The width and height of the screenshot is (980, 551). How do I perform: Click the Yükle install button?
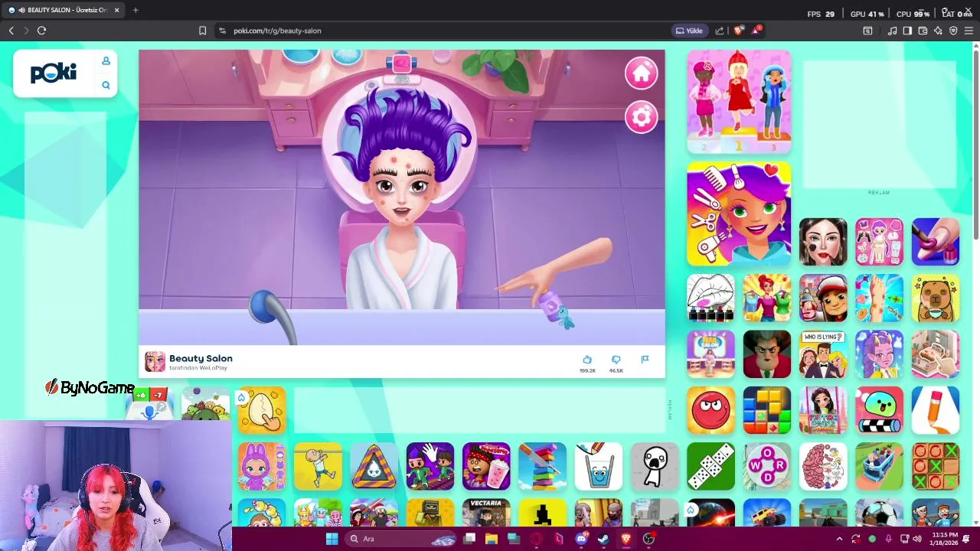[689, 31]
